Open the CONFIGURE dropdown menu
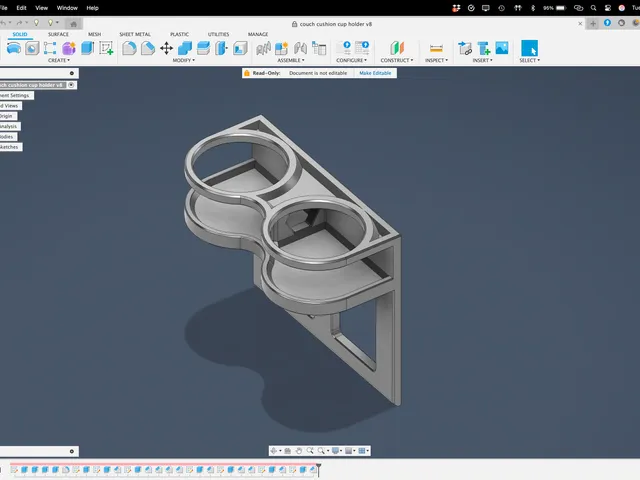The image size is (640, 480). click(x=351, y=60)
